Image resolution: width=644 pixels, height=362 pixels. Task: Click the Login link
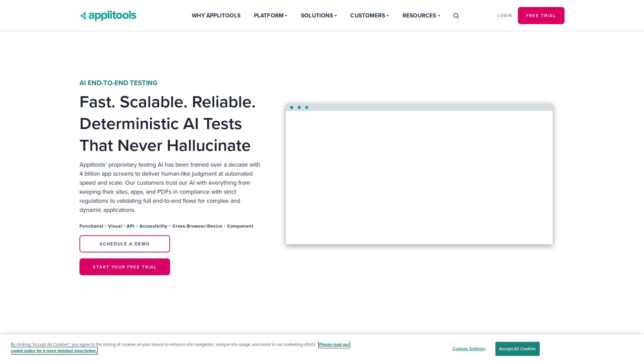point(504,15)
